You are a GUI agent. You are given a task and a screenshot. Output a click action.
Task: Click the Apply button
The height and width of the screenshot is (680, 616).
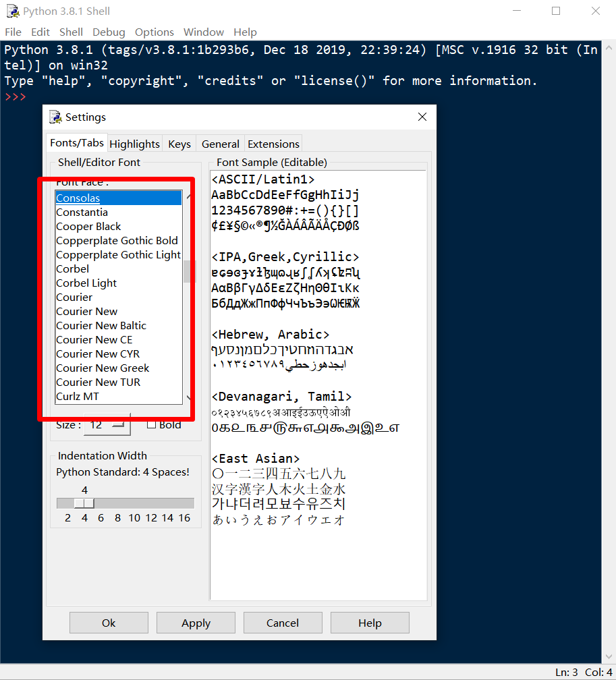(196, 623)
